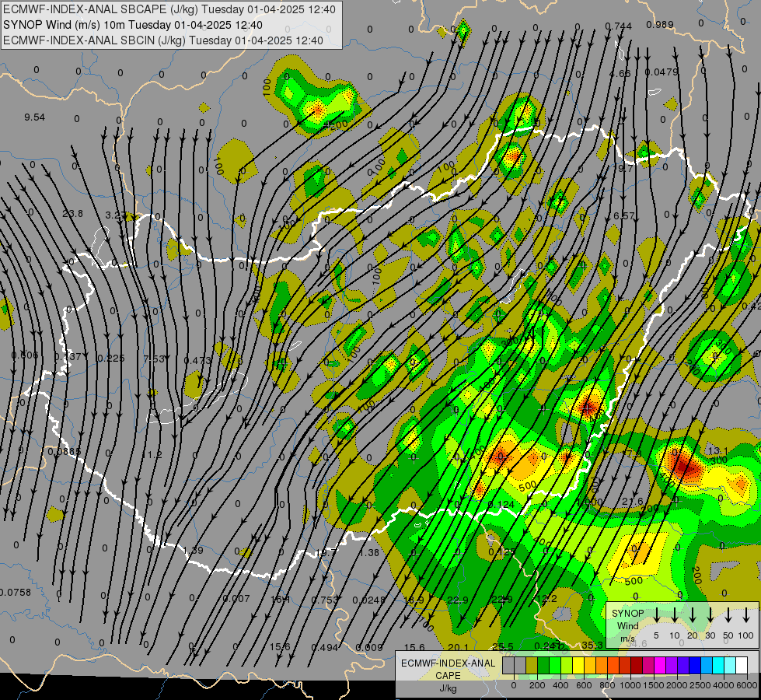Click the 25.5 value on the map
Viewport: 761px width, 700px height.
pos(503,646)
